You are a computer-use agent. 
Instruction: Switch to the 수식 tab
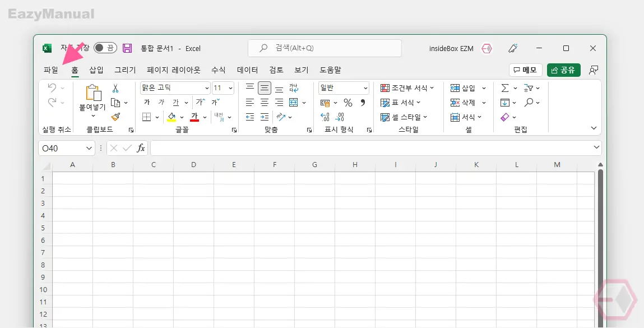[x=219, y=70]
